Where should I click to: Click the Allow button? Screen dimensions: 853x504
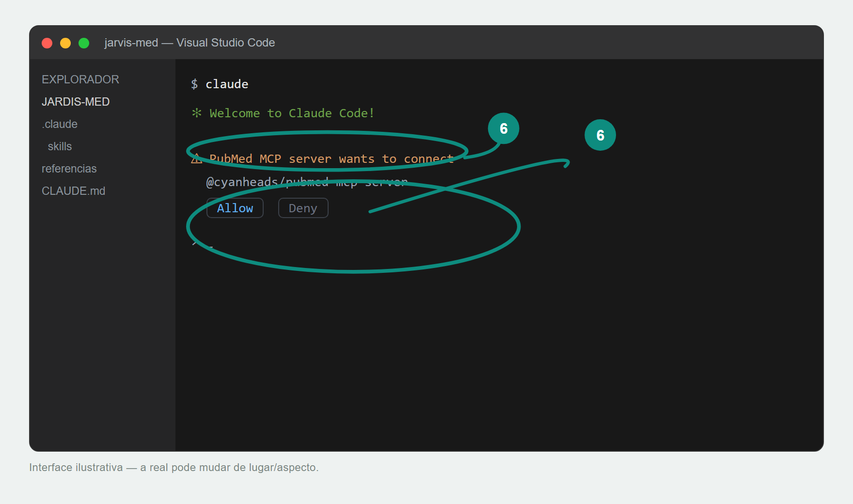point(235,208)
